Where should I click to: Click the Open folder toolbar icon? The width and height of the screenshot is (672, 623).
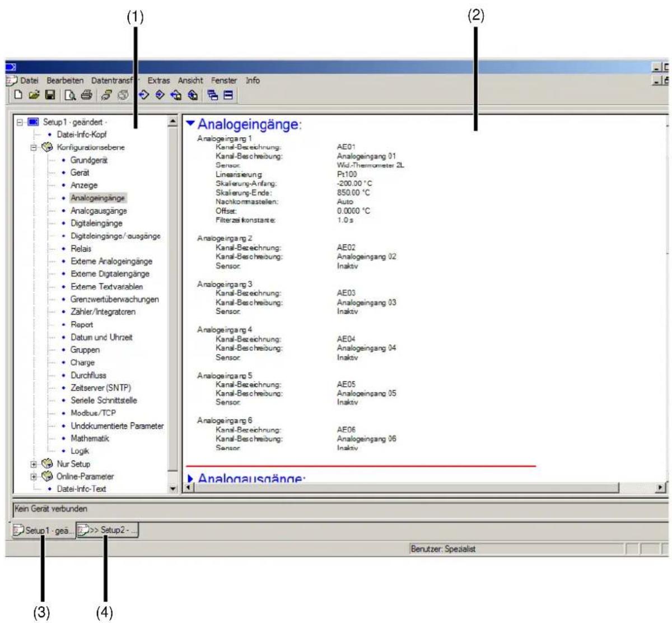pyautogui.click(x=34, y=96)
